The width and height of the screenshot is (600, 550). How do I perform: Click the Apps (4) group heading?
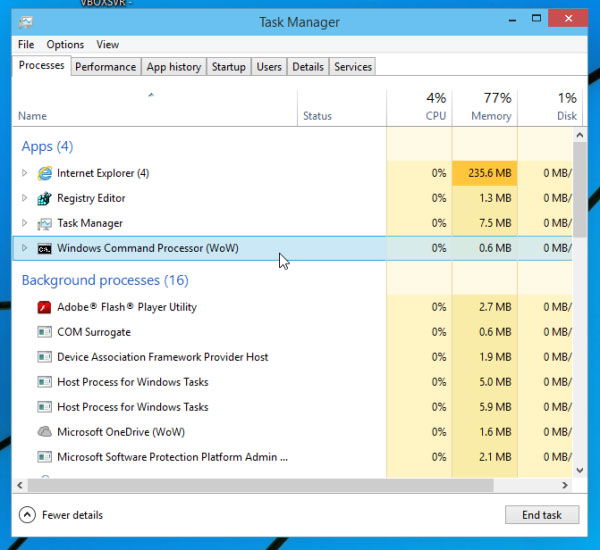tap(47, 147)
